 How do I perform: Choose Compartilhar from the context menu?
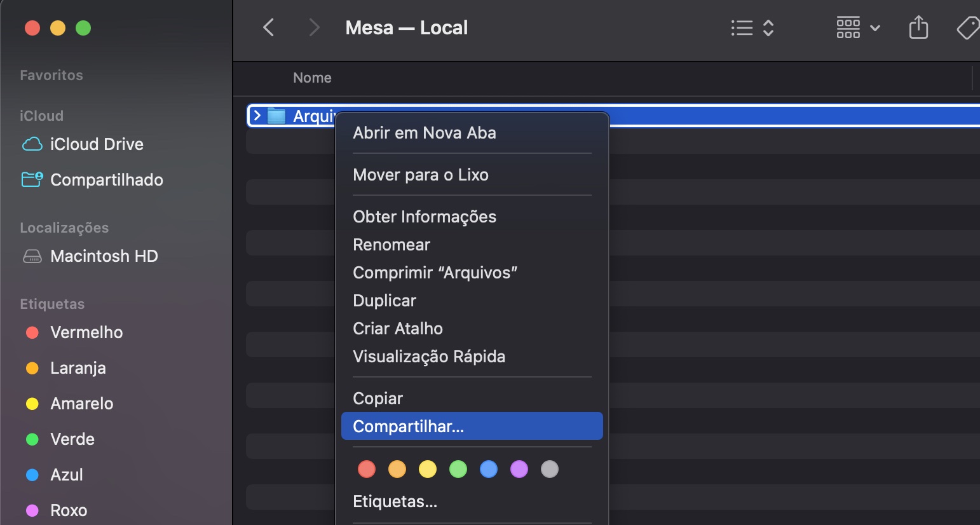tap(408, 426)
